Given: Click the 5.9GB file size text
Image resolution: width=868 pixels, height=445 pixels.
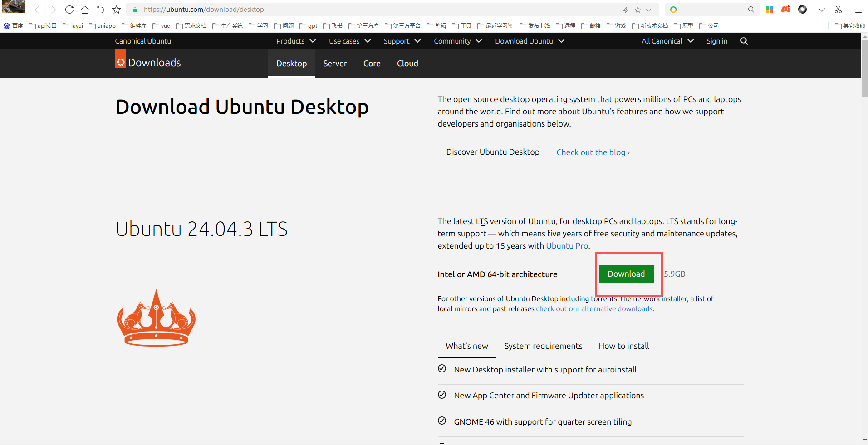Looking at the screenshot, I should (675, 274).
